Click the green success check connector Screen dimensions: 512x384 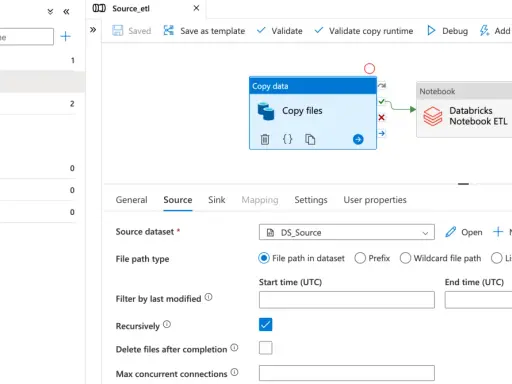pos(382,101)
